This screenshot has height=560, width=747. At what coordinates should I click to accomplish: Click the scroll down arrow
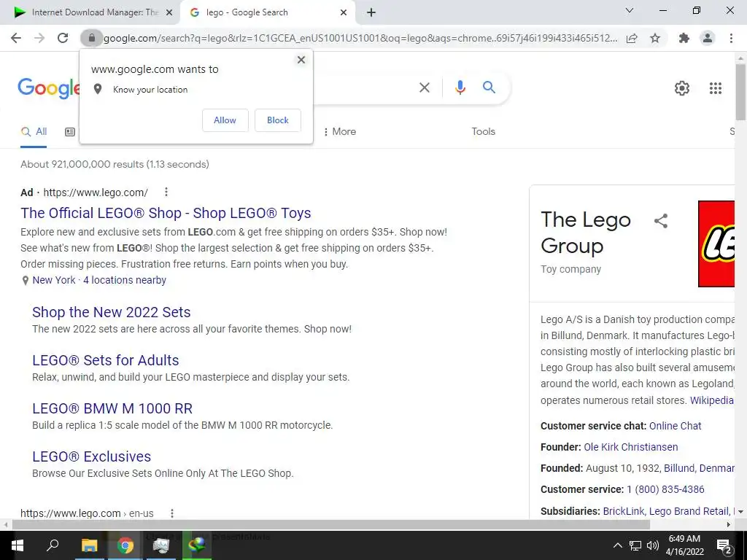click(x=740, y=512)
